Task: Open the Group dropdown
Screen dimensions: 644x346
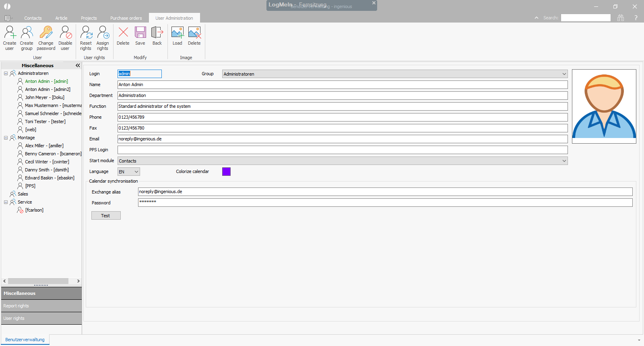Action: click(564, 74)
